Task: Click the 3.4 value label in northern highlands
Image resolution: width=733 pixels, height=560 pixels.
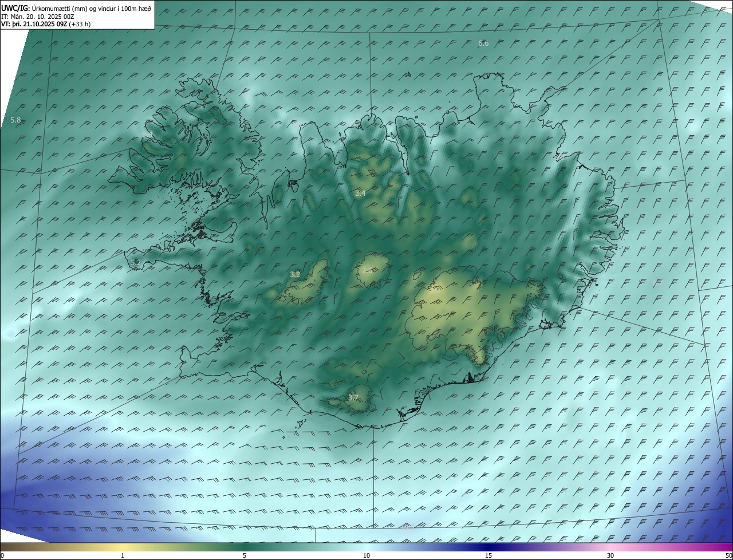Action: click(360, 194)
